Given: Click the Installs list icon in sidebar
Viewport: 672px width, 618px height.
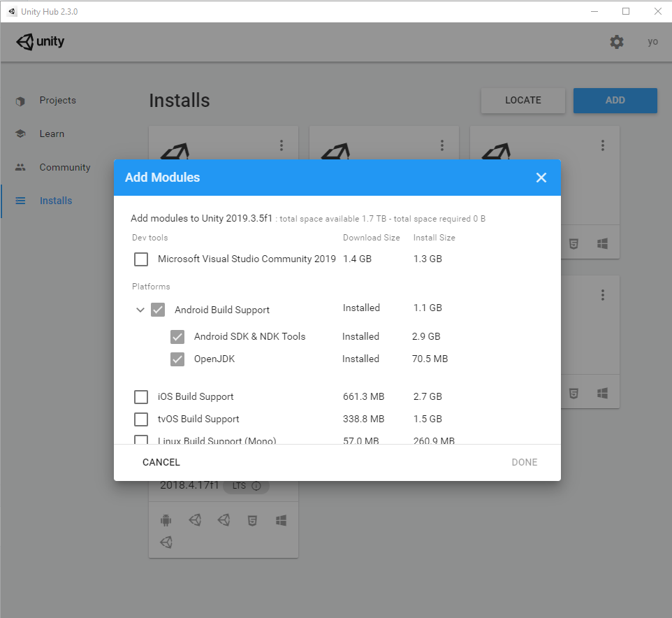Looking at the screenshot, I should [20, 201].
